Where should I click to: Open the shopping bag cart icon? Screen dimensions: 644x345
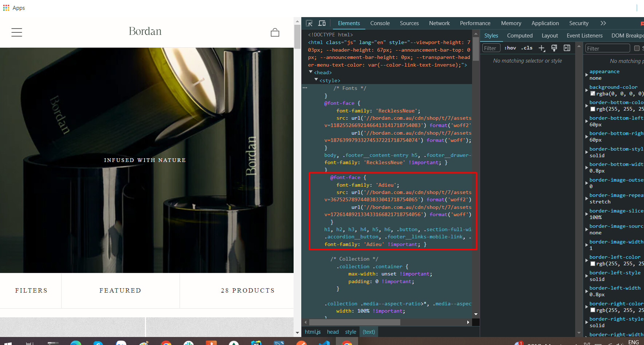click(x=275, y=33)
